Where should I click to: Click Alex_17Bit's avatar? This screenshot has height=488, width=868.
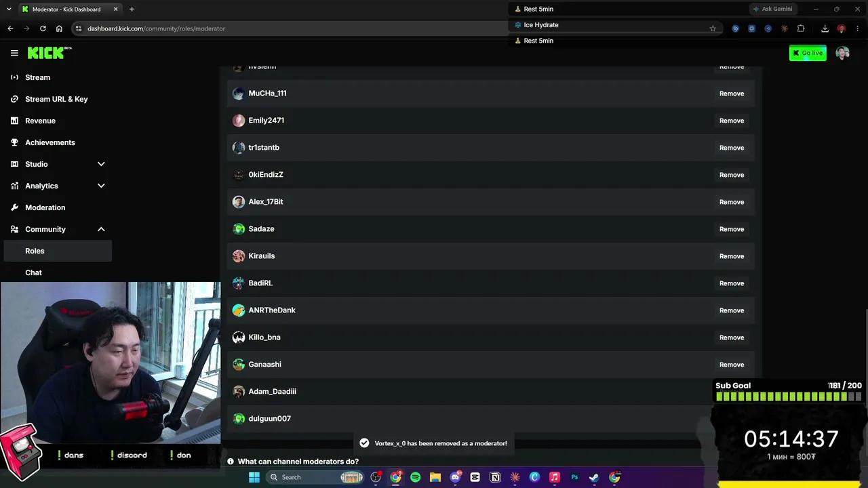tap(239, 202)
